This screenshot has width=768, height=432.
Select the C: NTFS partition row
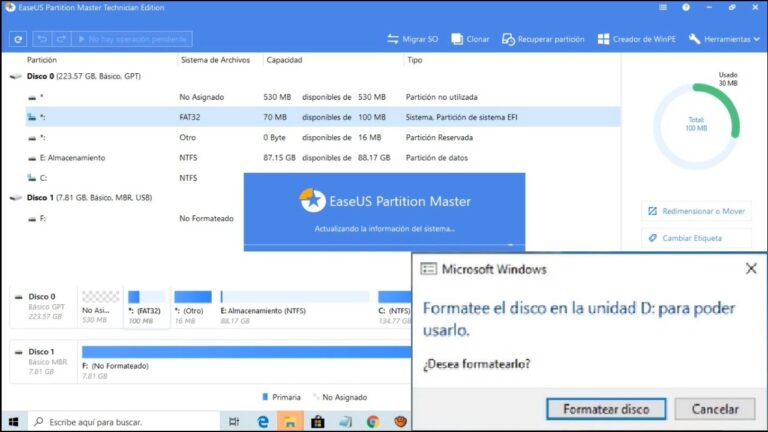(x=135, y=178)
